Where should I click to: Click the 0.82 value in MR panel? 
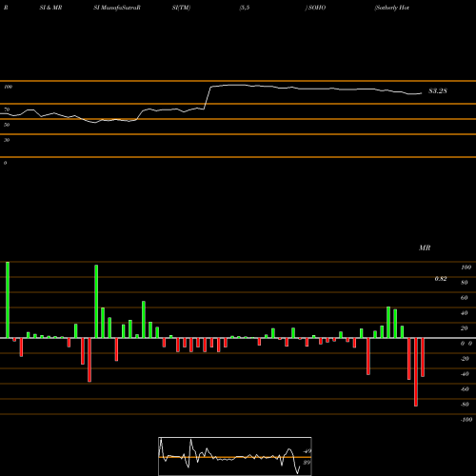pos(441,279)
